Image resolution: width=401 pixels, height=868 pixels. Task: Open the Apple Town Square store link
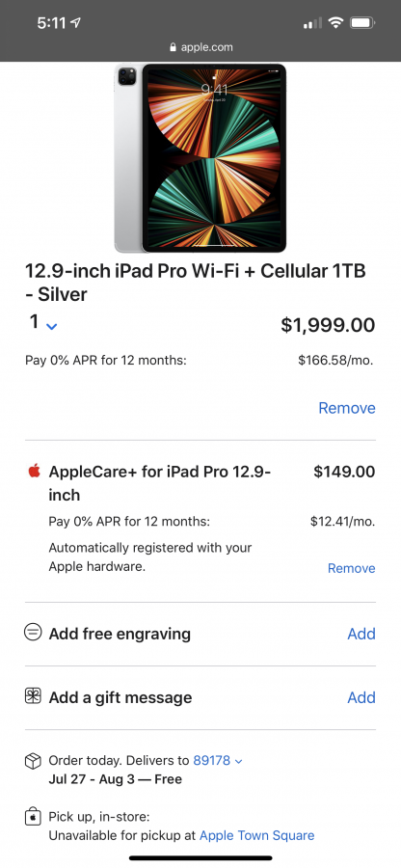click(x=256, y=835)
